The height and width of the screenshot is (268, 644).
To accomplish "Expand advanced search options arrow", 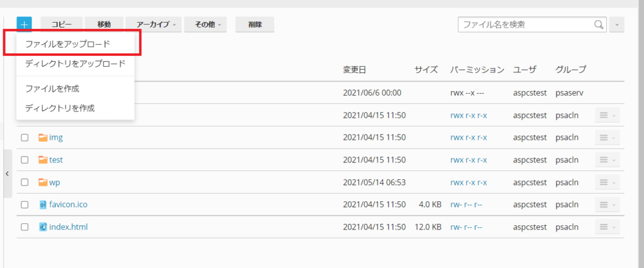I will pos(618,25).
